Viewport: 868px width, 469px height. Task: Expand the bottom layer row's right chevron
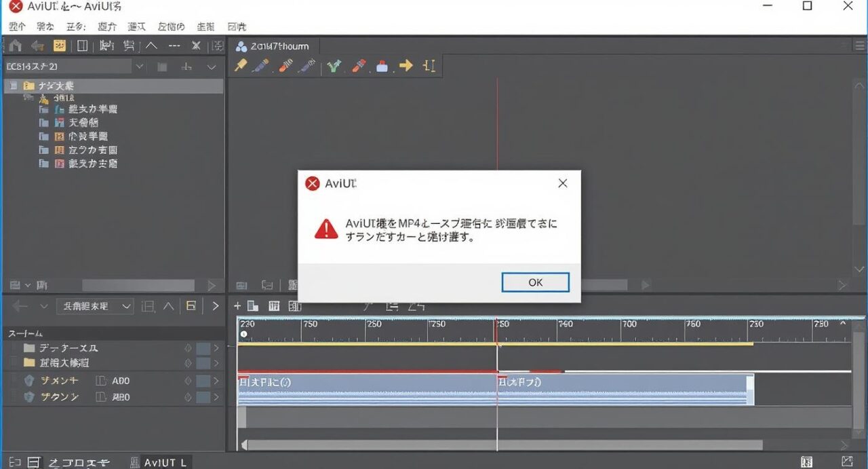click(x=217, y=397)
